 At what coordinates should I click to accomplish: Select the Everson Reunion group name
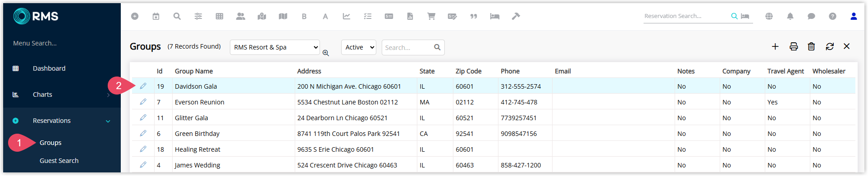click(x=200, y=102)
